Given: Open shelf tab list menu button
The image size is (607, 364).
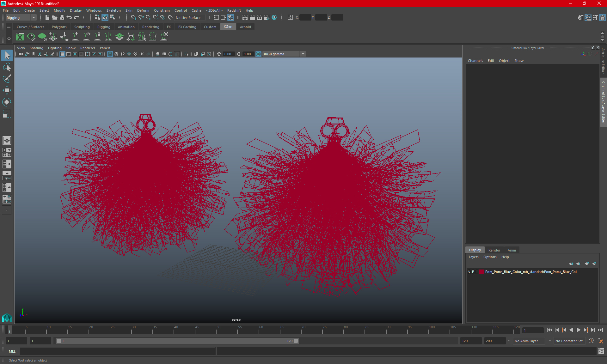Looking at the screenshot, I should (x=9, y=27).
